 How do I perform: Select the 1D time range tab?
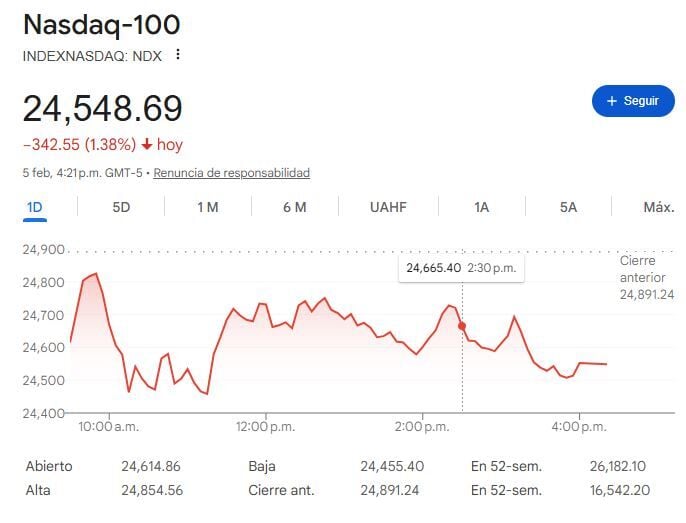click(35, 207)
